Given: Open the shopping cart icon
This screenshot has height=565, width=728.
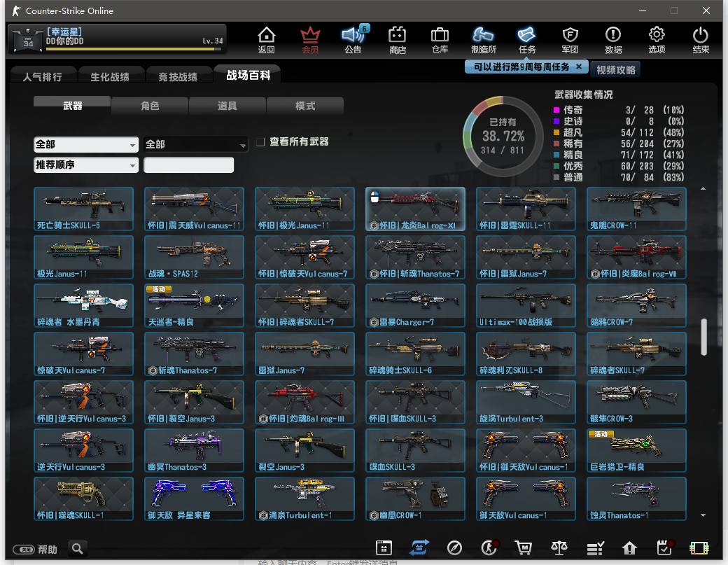Looking at the screenshot, I should pos(524,548).
